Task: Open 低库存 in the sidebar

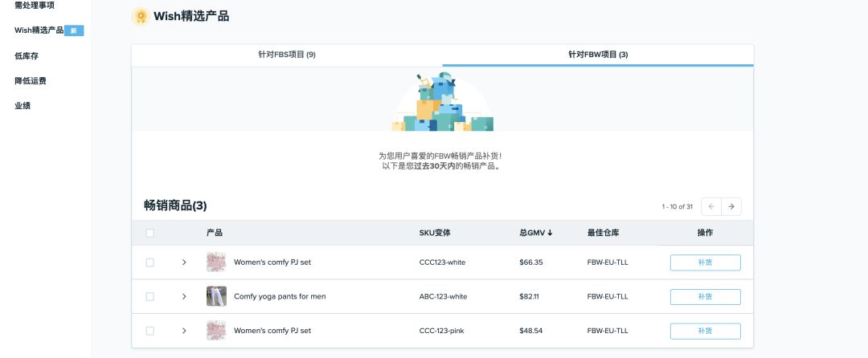Action: (x=27, y=56)
